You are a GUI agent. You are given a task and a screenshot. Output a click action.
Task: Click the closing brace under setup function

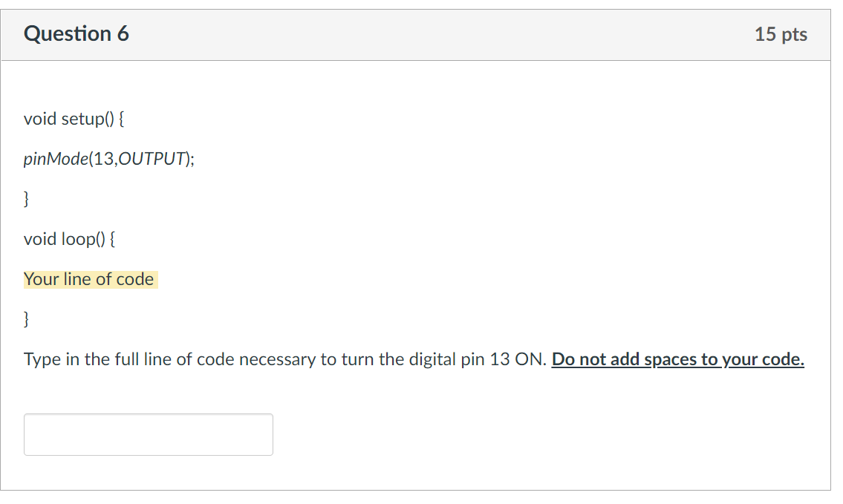tap(27, 198)
